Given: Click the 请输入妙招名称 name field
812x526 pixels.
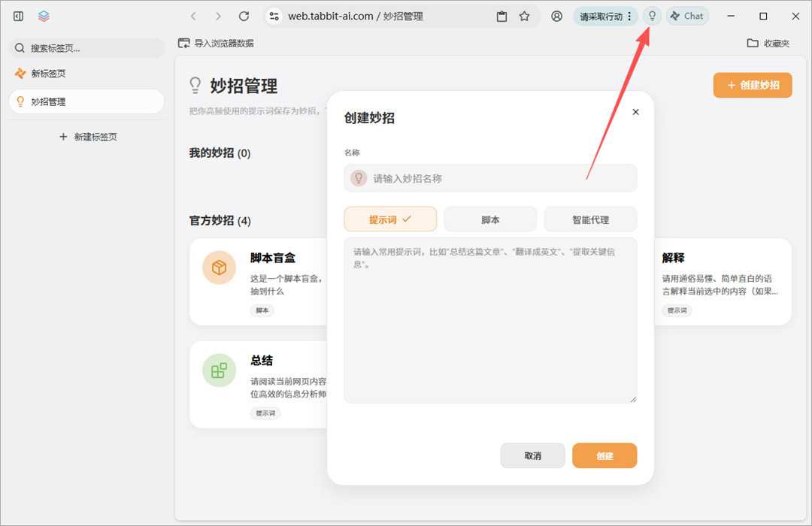Looking at the screenshot, I should point(490,178).
